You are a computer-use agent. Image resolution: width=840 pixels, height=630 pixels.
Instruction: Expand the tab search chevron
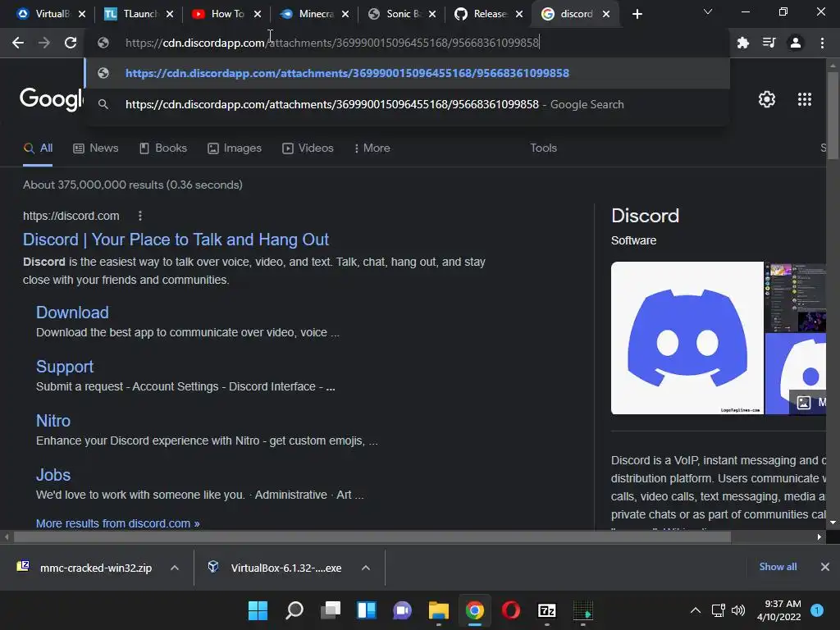(x=708, y=11)
